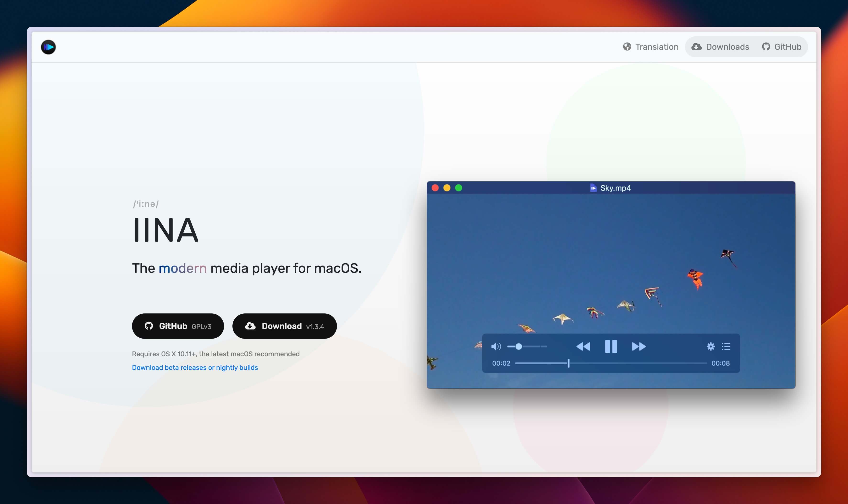Viewport: 848px width, 504px height.
Task: Click the volume slider knob
Action: 518,346
